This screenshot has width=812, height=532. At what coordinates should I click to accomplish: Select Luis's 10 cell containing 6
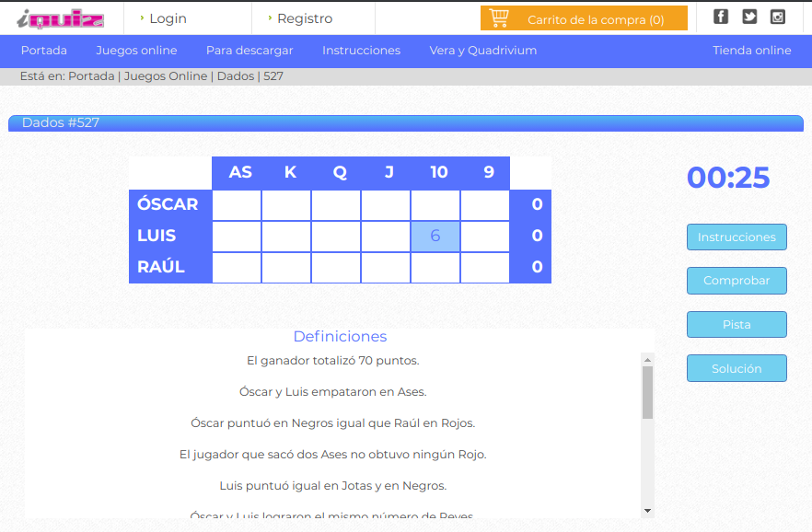click(435, 237)
